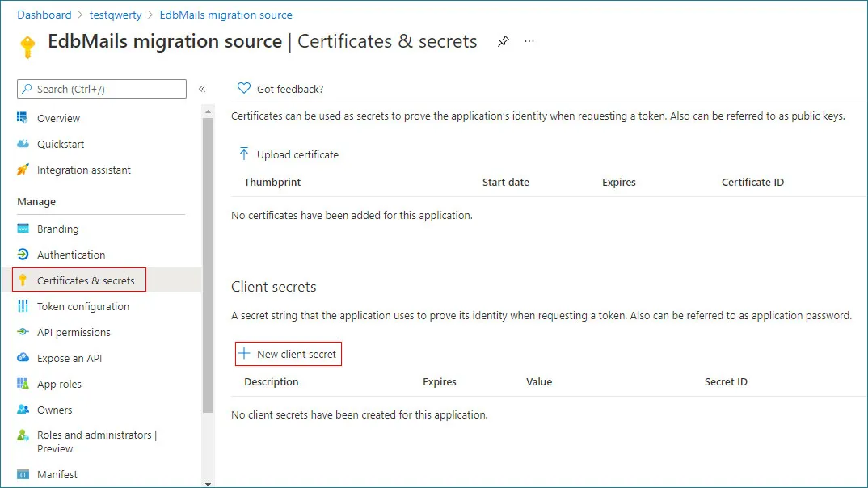
Task: Select Authentication in Manage menu
Action: [x=71, y=255]
